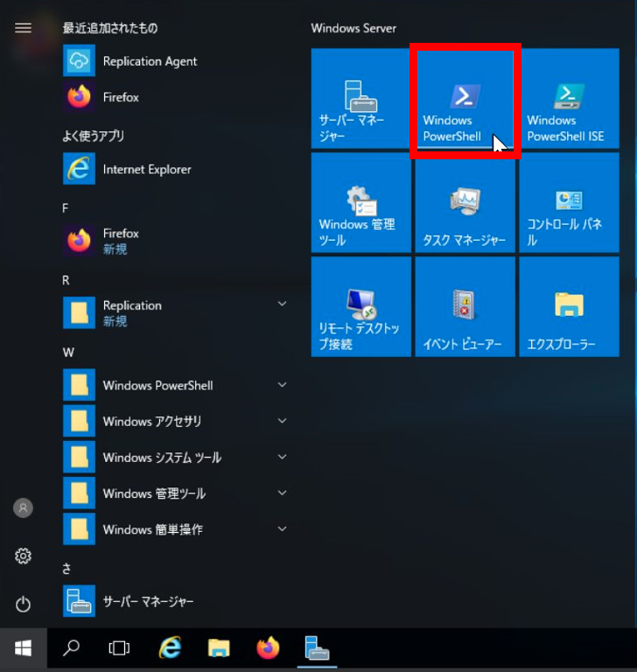Open the Windows PowerShell tile
The height and width of the screenshot is (672, 637).
pyautogui.click(x=465, y=99)
